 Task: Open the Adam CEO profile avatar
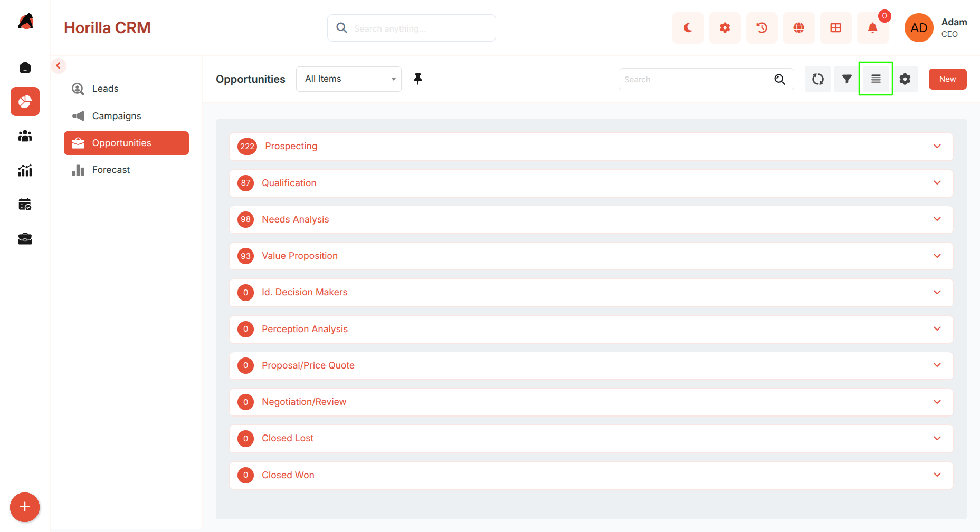919,28
